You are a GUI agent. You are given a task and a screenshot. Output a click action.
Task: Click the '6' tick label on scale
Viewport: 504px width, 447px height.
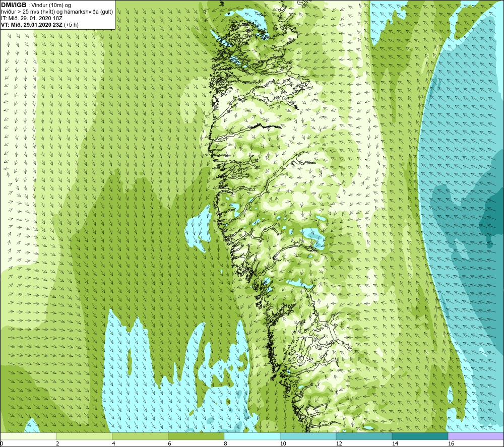(x=169, y=443)
